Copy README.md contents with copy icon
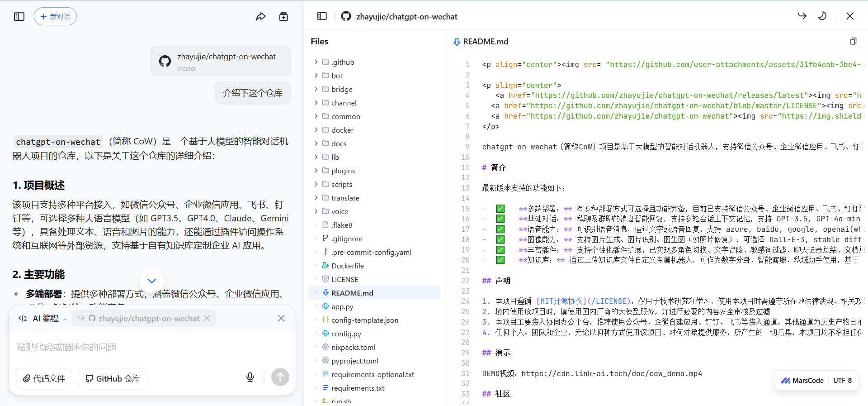 coord(853,41)
